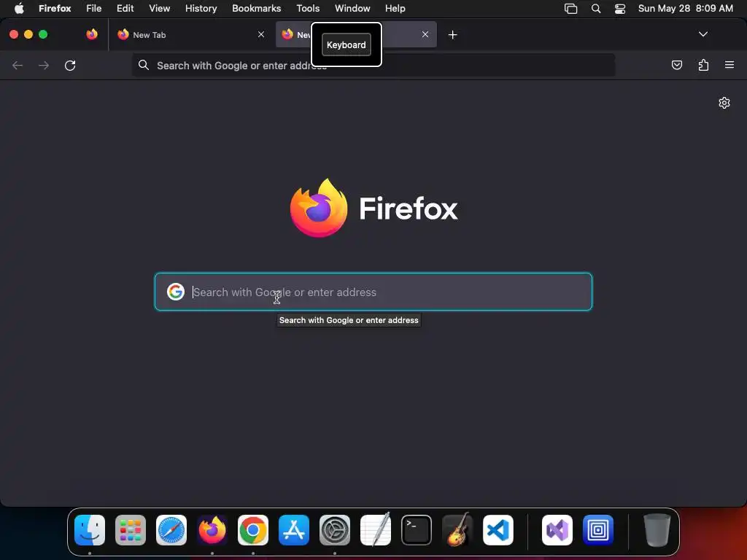The height and width of the screenshot is (560, 747).
Task: Expand the list all tabs chevron
Action: point(703,34)
